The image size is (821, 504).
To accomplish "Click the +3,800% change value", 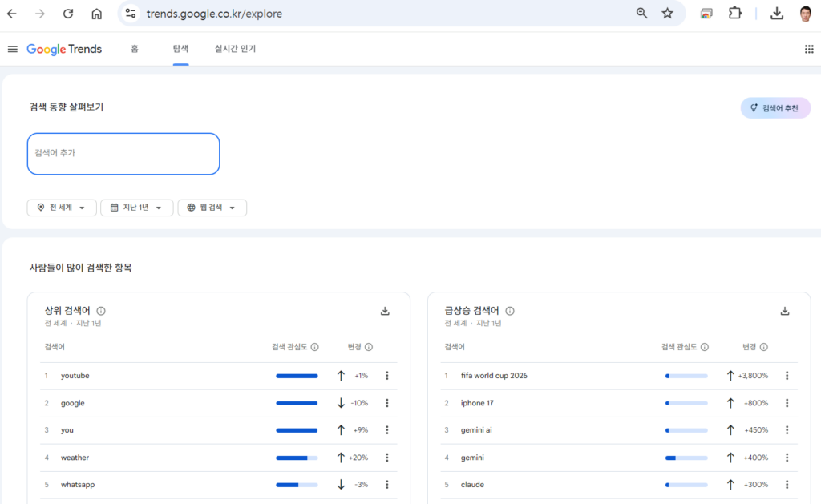I will coord(753,376).
